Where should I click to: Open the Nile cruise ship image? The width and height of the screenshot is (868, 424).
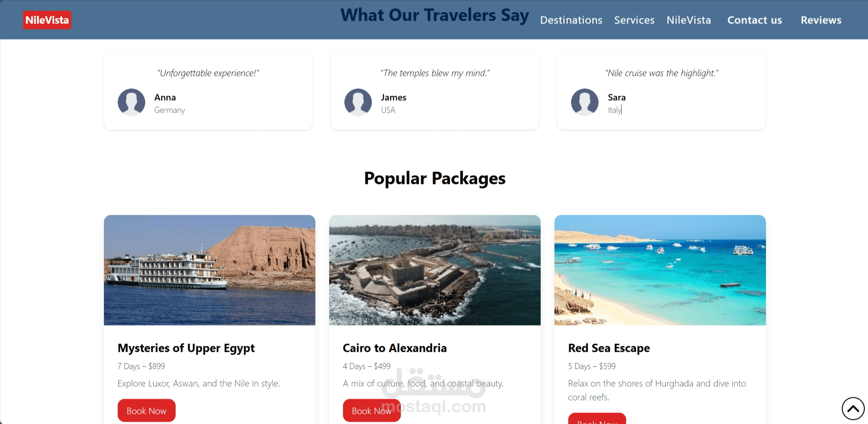(x=210, y=270)
